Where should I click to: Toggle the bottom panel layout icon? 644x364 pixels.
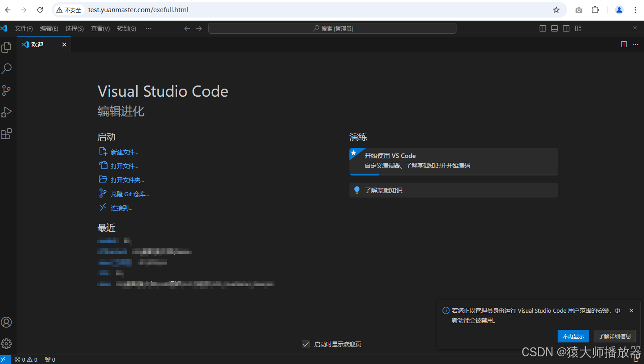click(555, 28)
